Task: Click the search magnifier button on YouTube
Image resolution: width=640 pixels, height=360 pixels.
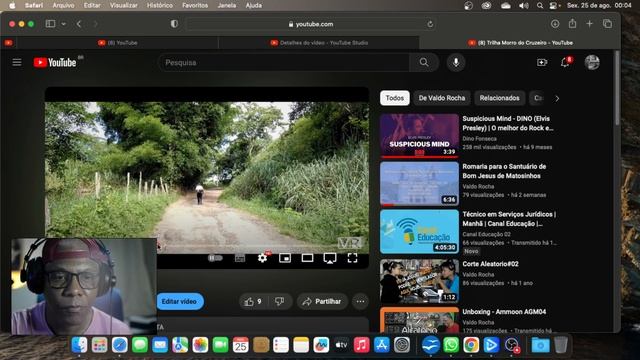Action: (x=424, y=62)
